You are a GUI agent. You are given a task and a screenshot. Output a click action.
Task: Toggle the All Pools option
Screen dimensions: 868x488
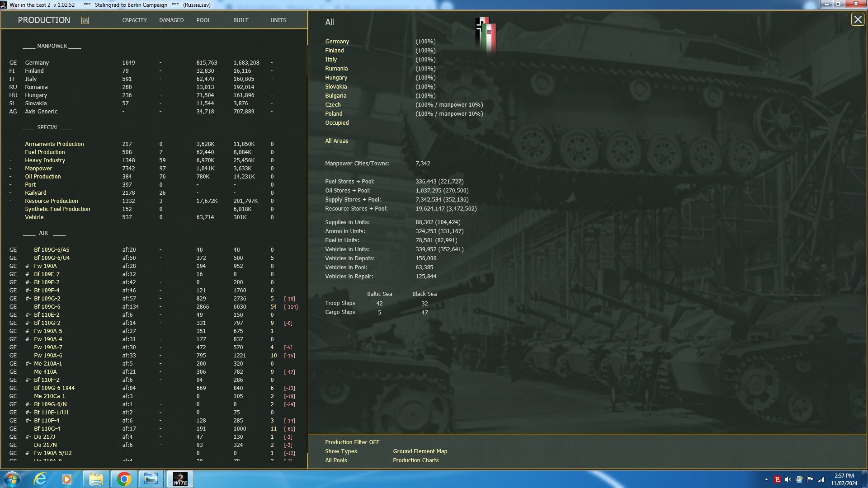(336, 460)
